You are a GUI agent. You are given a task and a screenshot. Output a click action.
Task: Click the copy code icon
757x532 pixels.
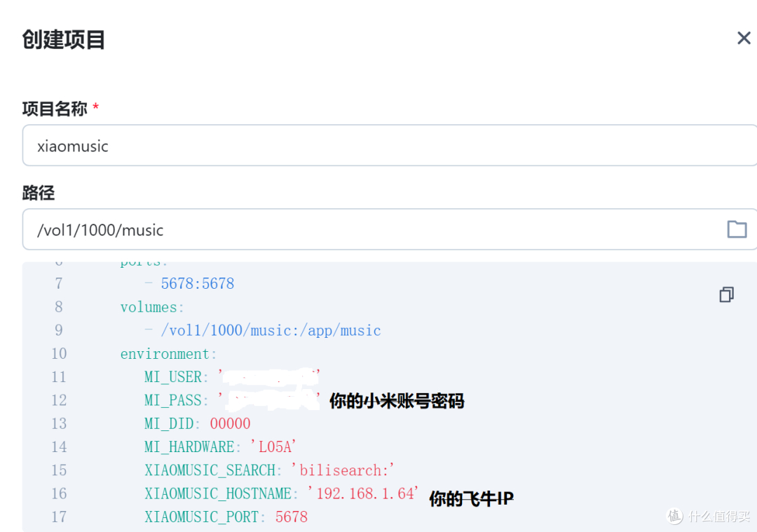[726, 294]
